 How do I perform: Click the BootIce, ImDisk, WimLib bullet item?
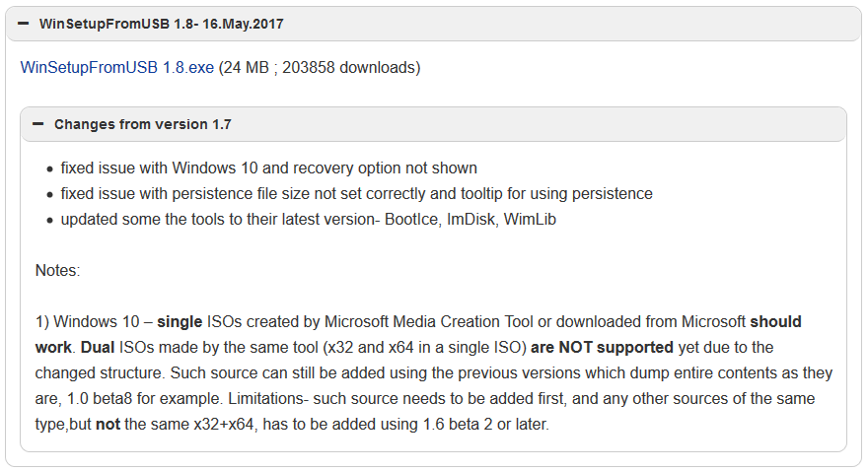pyautogui.click(x=309, y=220)
